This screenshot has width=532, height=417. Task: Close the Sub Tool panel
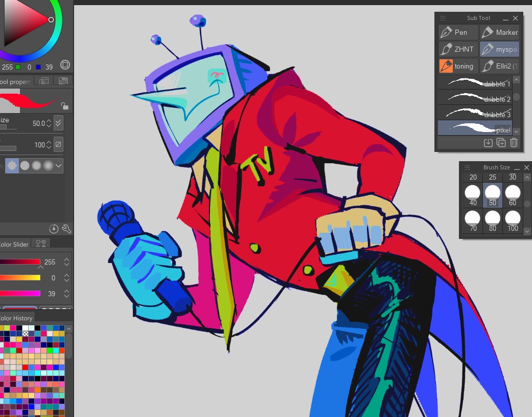(515, 18)
